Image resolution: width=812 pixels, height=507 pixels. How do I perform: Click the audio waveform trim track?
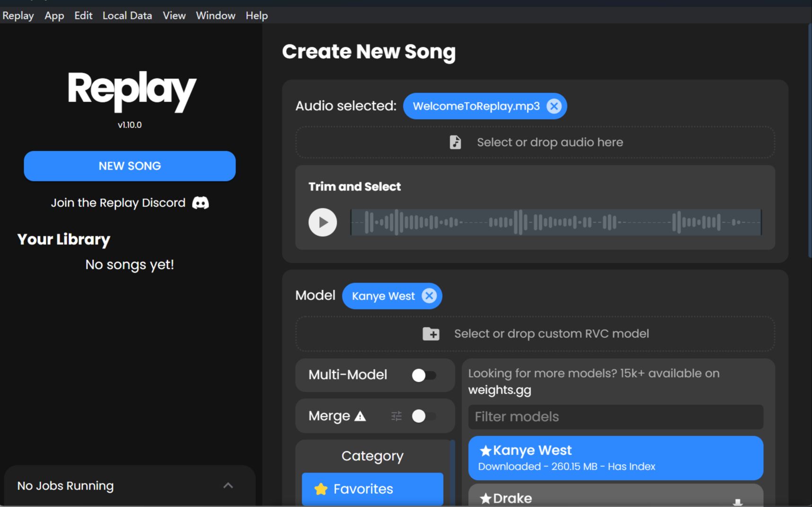pos(556,222)
